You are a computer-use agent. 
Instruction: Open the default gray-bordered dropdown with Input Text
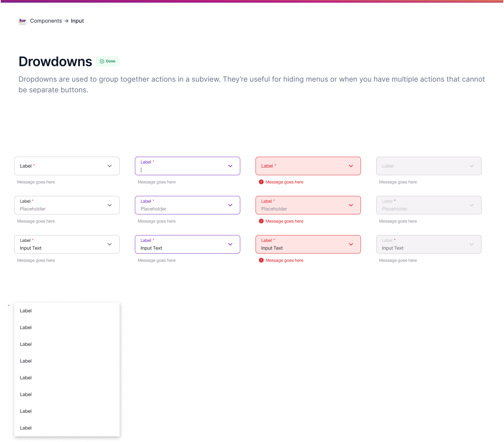(x=67, y=244)
